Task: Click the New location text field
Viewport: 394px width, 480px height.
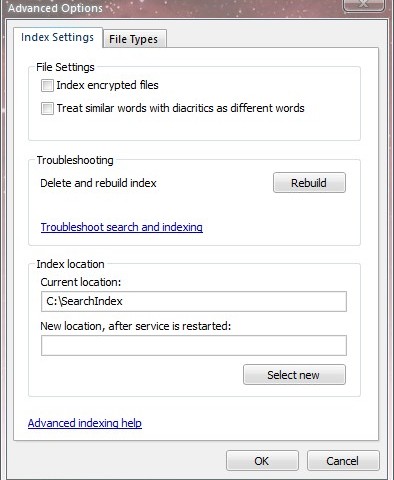Action: pos(194,345)
